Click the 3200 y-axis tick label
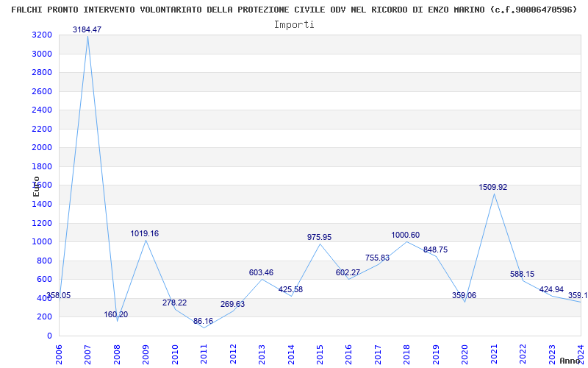This screenshot has width=588, height=368. (x=42, y=35)
